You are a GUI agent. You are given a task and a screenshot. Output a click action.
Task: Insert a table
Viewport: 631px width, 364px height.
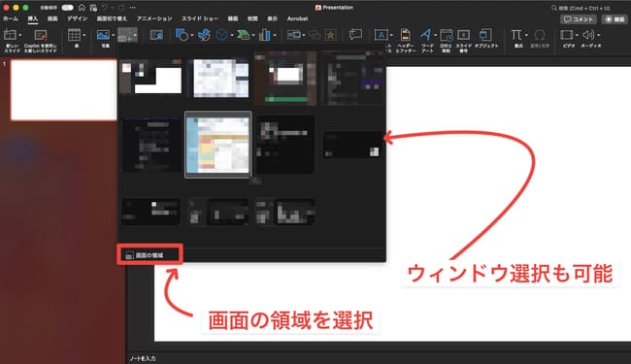74,35
